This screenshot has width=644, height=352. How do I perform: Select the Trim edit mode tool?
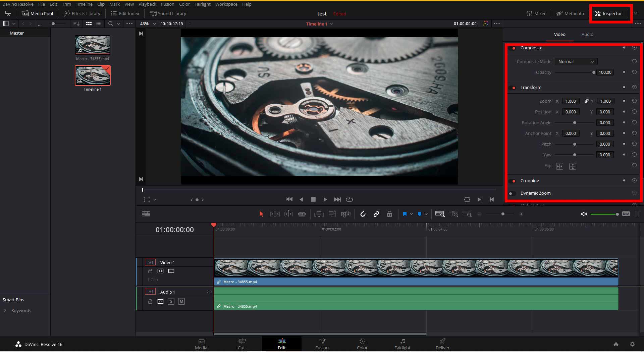(x=275, y=214)
